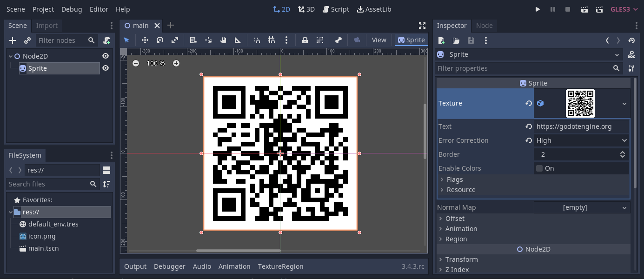Go to previous edited object

(x=607, y=40)
